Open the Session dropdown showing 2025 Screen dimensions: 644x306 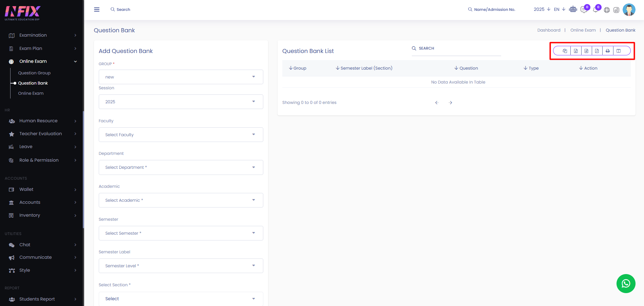tap(181, 102)
